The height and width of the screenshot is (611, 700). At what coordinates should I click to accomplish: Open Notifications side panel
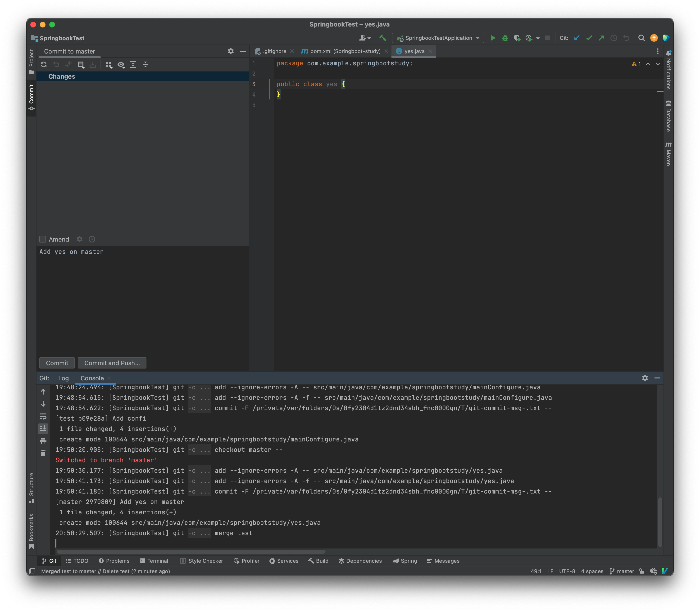coord(668,70)
